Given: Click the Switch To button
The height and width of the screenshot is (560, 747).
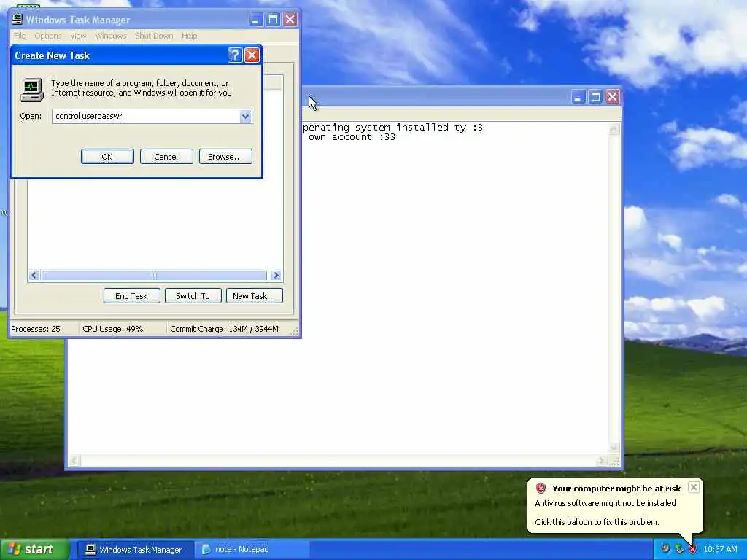Looking at the screenshot, I should pos(193,296).
